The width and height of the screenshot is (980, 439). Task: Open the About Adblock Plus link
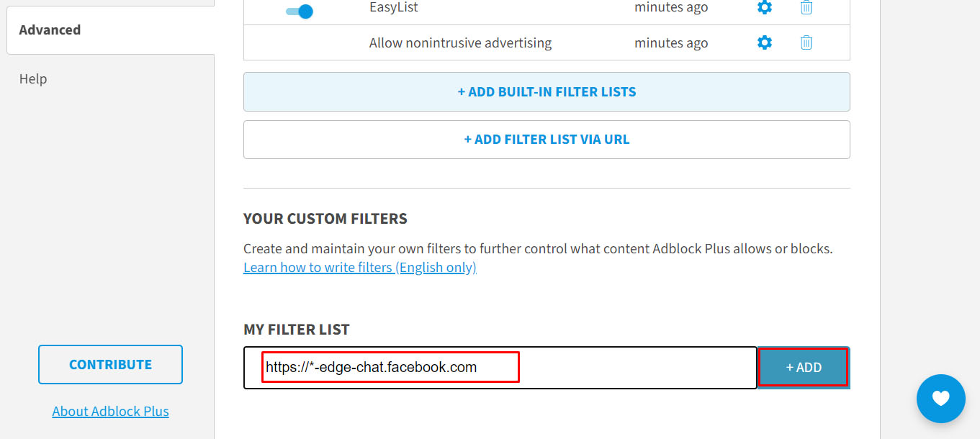click(110, 412)
